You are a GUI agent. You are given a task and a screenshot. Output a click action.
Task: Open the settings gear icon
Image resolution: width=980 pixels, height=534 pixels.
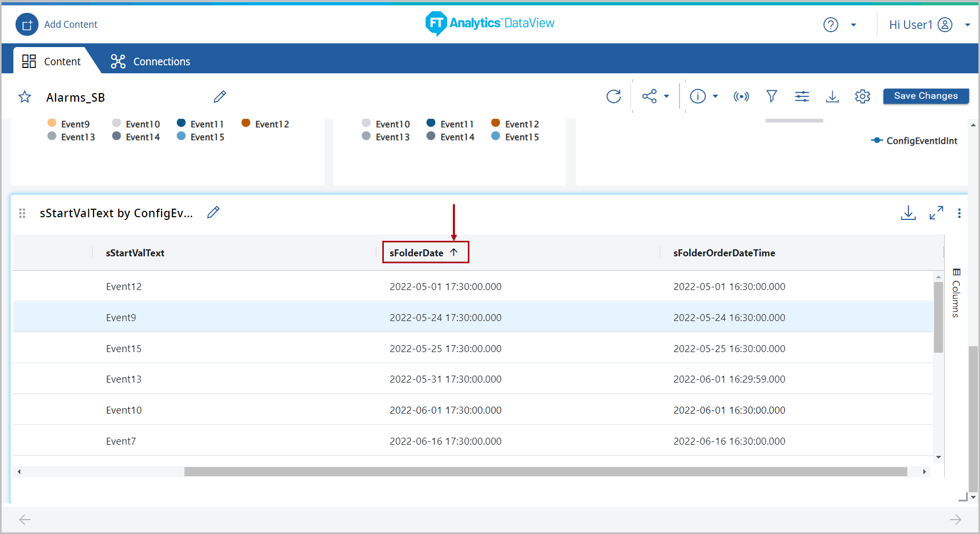(862, 96)
